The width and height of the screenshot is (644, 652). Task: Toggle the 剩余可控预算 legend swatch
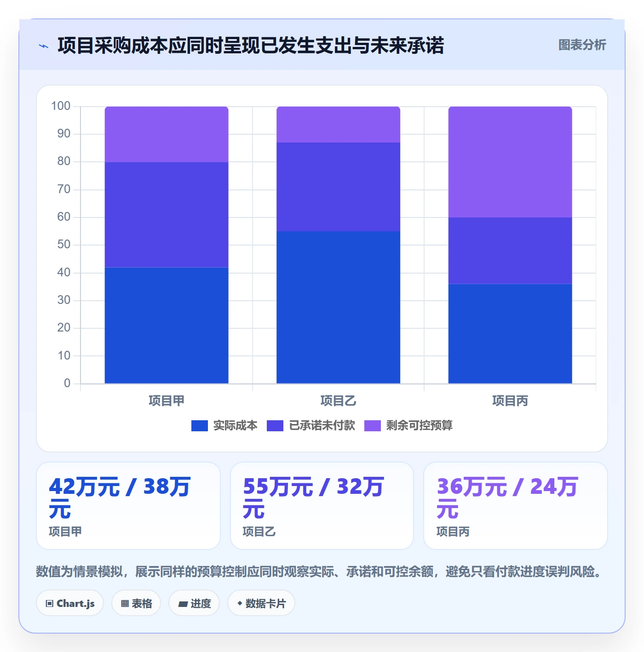tap(373, 426)
